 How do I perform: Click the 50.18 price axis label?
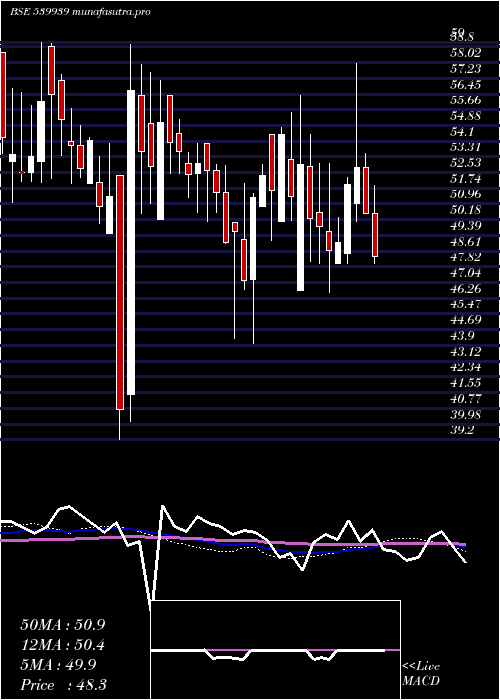pyautogui.click(x=466, y=210)
